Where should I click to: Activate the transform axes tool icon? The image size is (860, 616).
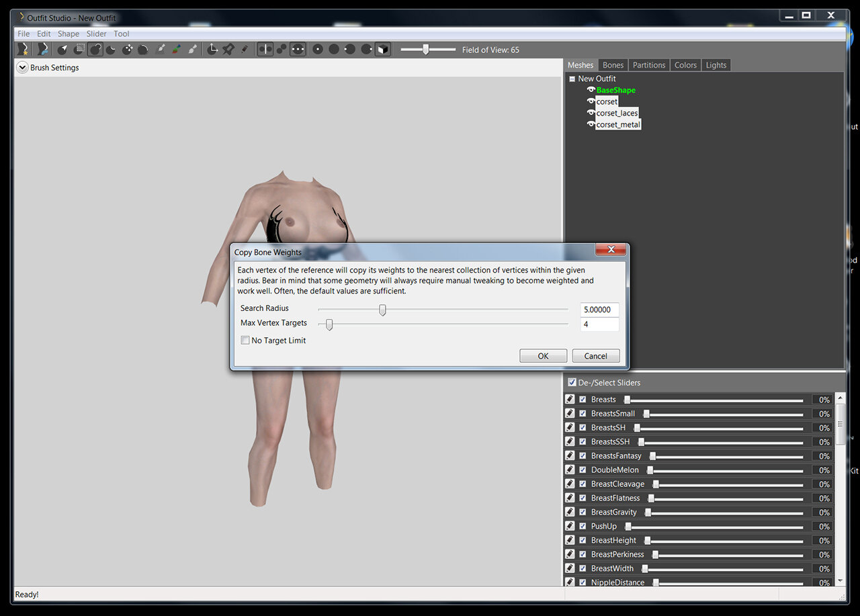click(212, 49)
